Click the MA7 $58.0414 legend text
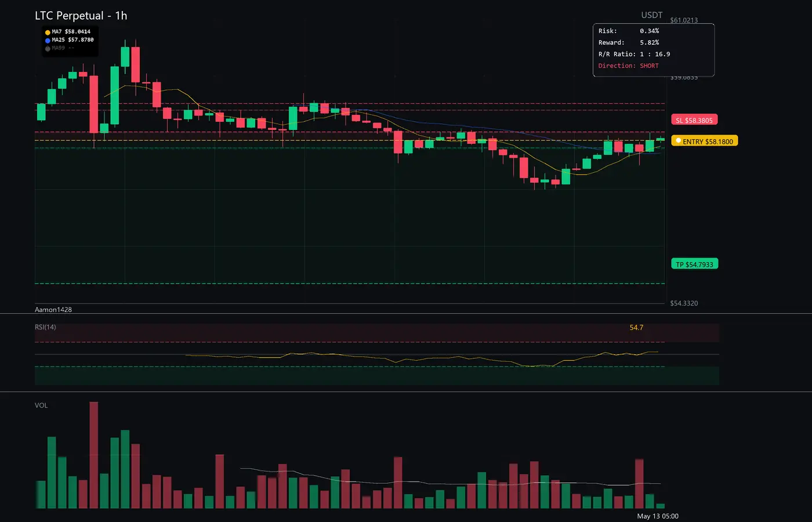The width and height of the screenshot is (812, 522). (x=71, y=32)
